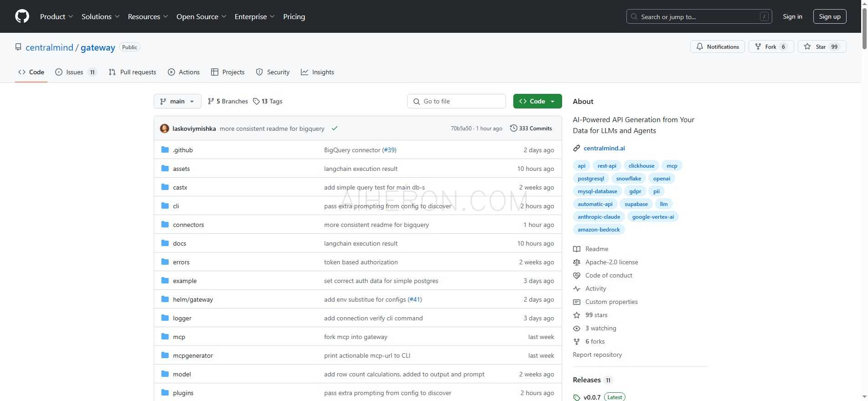This screenshot has width=868, height=401.
Task: Switch to the Issues tab
Action: click(76, 72)
